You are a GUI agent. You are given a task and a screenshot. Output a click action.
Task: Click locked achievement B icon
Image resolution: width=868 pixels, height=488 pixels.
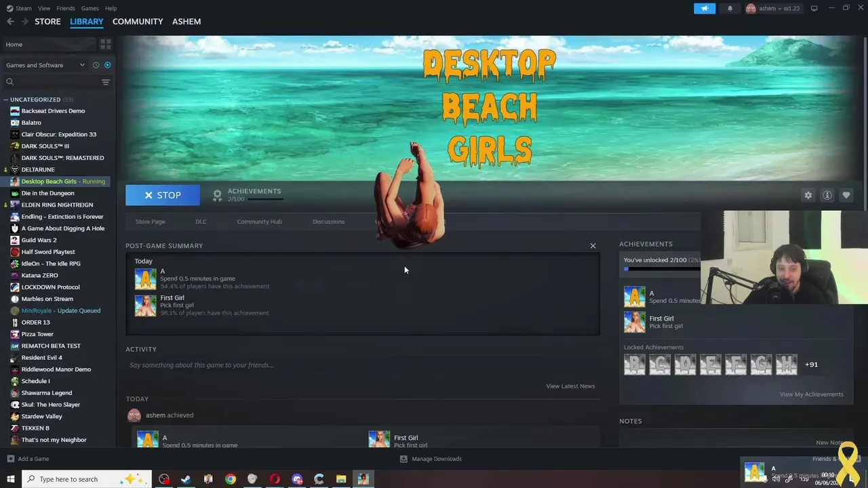click(635, 365)
